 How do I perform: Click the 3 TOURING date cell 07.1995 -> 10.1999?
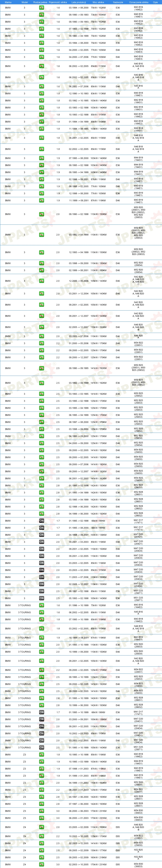[x=79, y=619]
